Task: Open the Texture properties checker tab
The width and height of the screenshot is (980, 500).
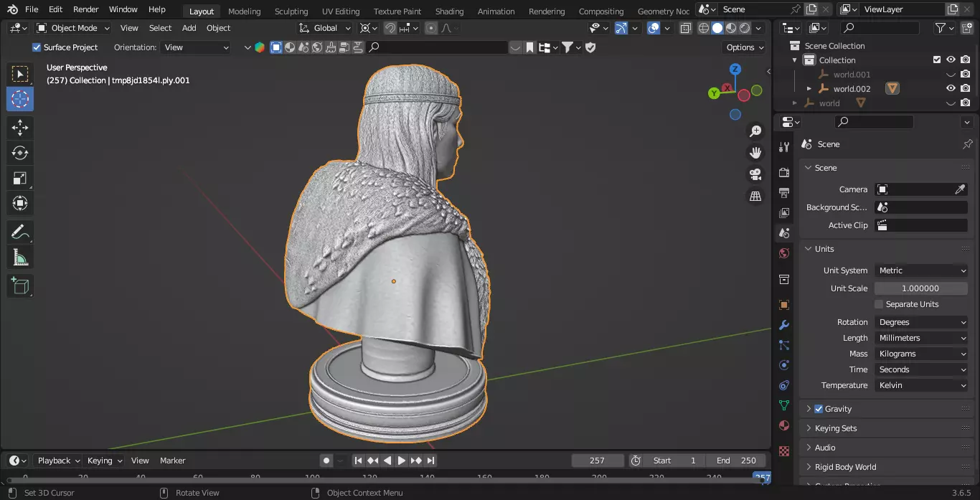Action: [x=784, y=451]
